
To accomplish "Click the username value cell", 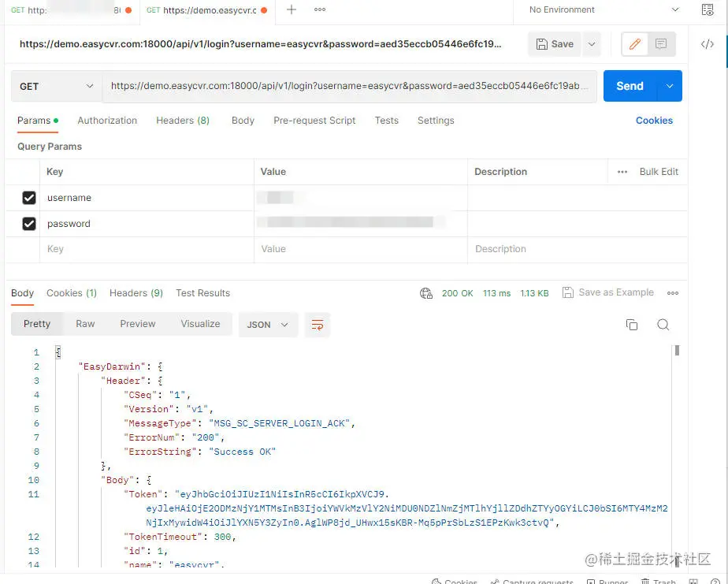I will click(x=361, y=198).
